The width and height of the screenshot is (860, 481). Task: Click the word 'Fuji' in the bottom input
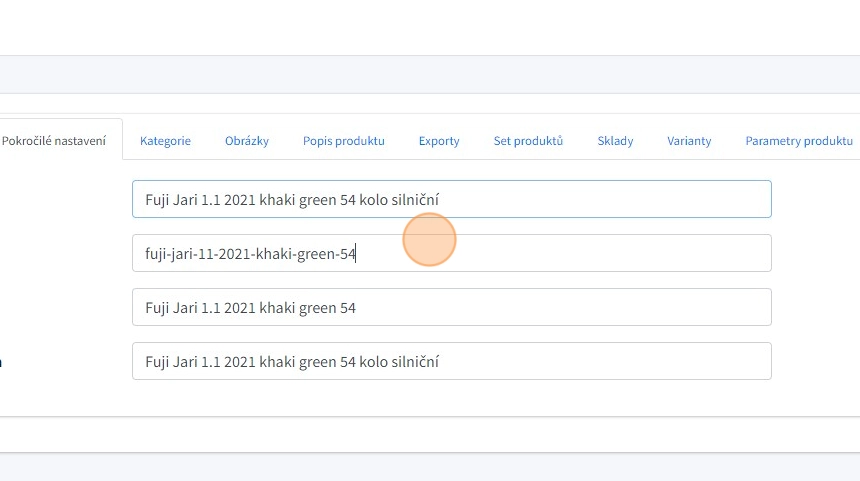(159, 362)
